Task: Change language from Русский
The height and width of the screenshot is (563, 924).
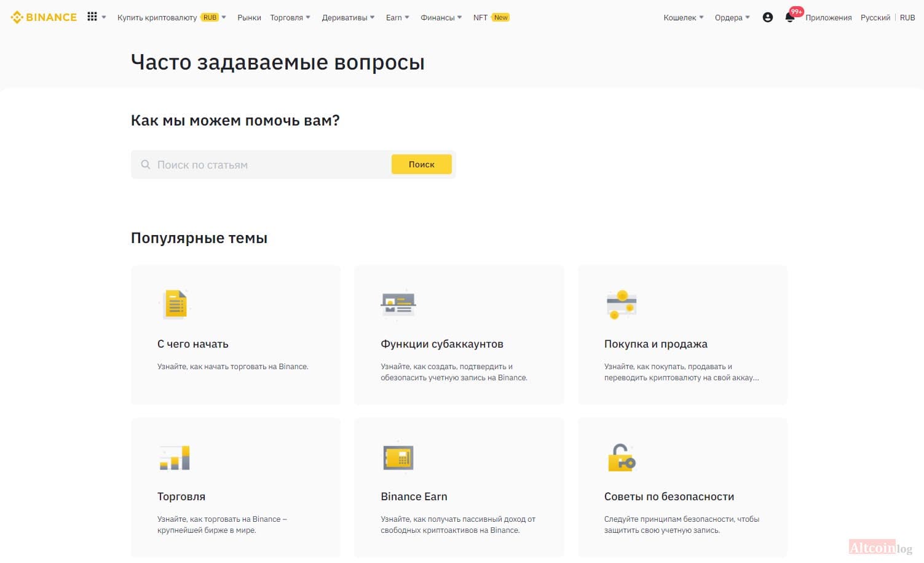Action: pos(875,17)
